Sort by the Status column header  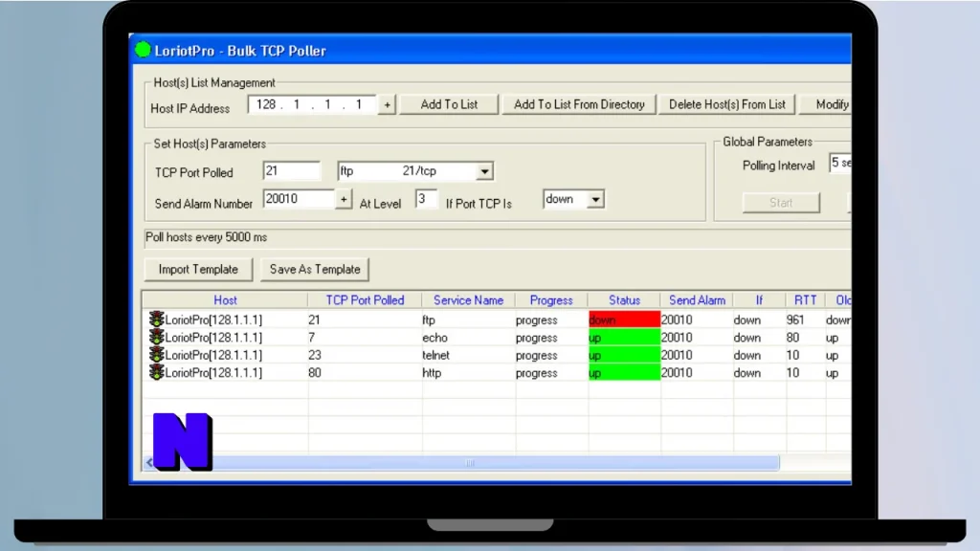pos(624,299)
